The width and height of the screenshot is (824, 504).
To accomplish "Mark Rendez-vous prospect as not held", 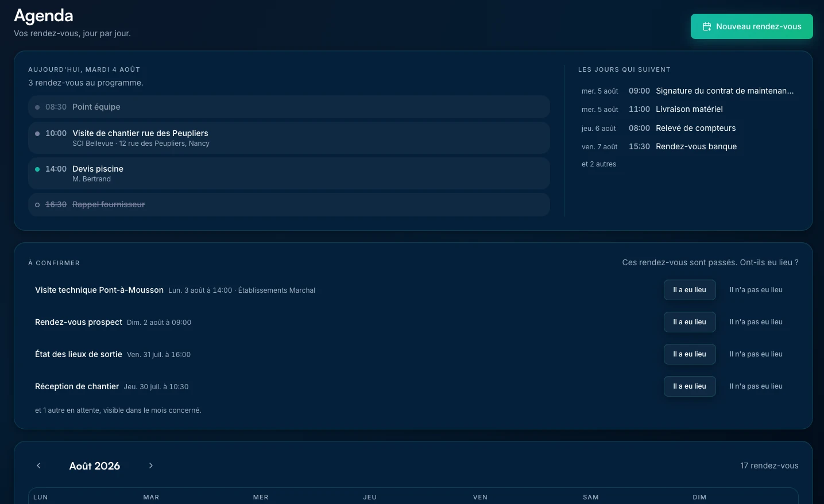I will click(x=756, y=322).
